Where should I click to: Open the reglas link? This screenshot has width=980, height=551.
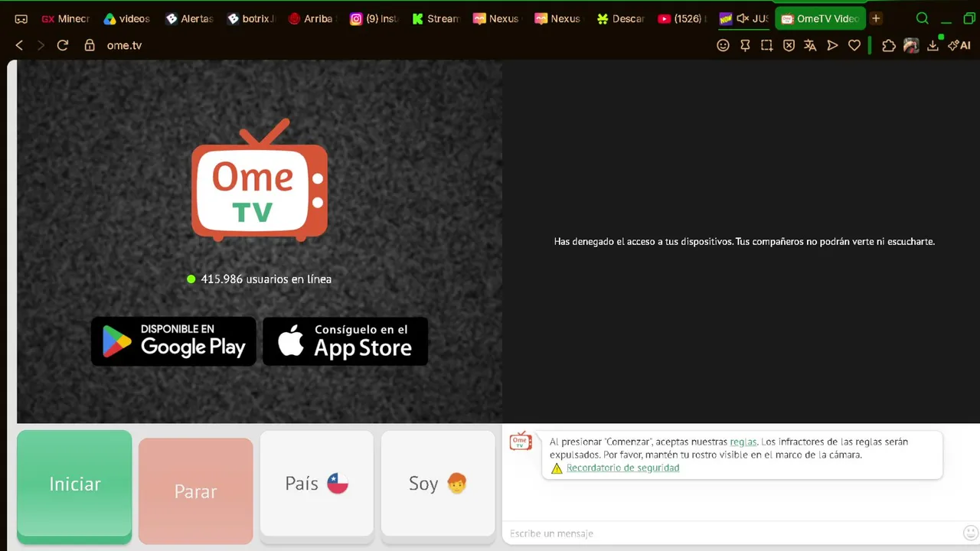(743, 442)
